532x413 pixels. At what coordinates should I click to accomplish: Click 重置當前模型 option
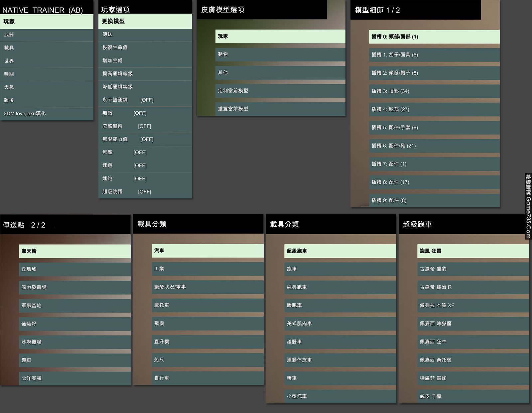coord(280,109)
